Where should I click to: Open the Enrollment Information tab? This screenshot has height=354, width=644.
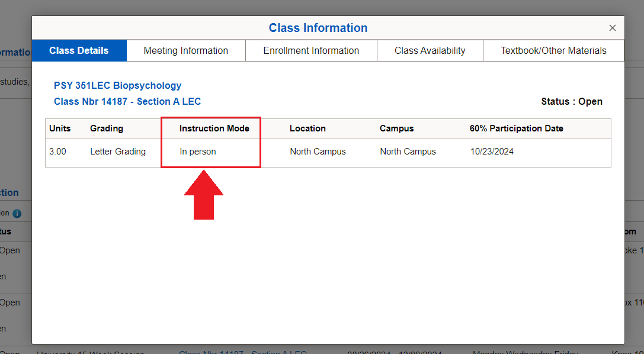[310, 50]
